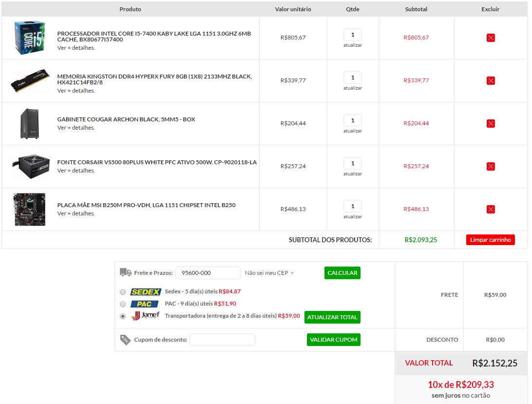
Task: Click atualizar under the Intel processor quantity
Action: 353,45
